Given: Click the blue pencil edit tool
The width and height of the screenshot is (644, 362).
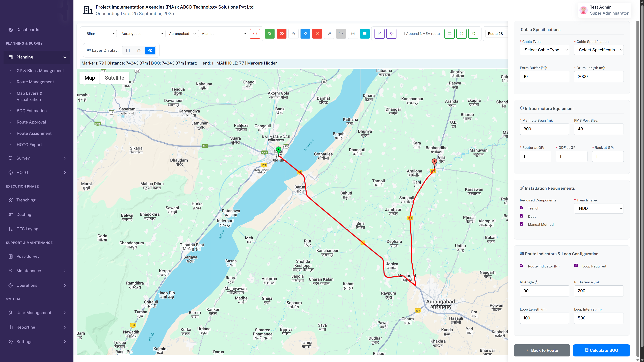Looking at the screenshot, I should 305,34.
